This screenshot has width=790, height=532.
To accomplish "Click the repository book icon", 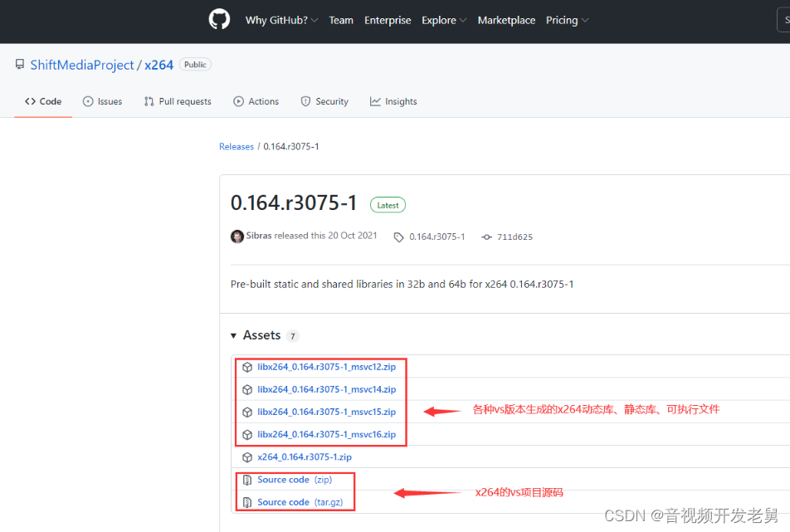I will [20, 65].
